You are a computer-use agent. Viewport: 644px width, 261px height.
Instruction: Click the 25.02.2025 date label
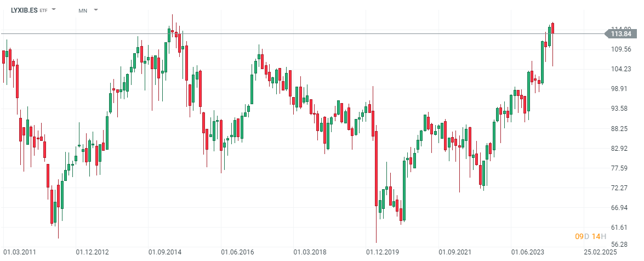pyautogui.click(x=601, y=252)
